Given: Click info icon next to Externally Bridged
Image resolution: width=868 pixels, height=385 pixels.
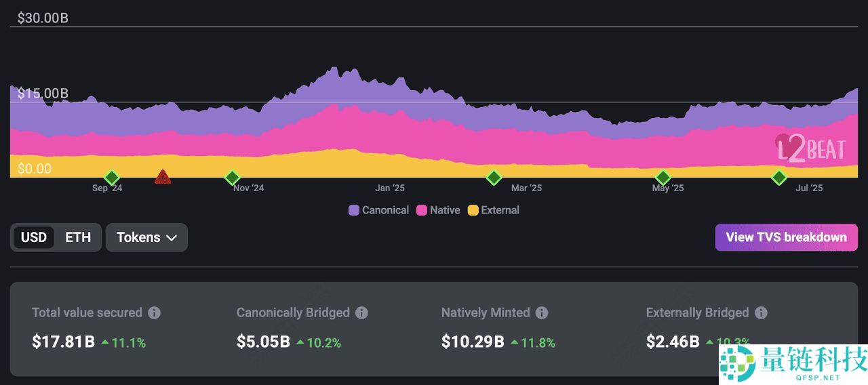Looking at the screenshot, I should point(761,312).
